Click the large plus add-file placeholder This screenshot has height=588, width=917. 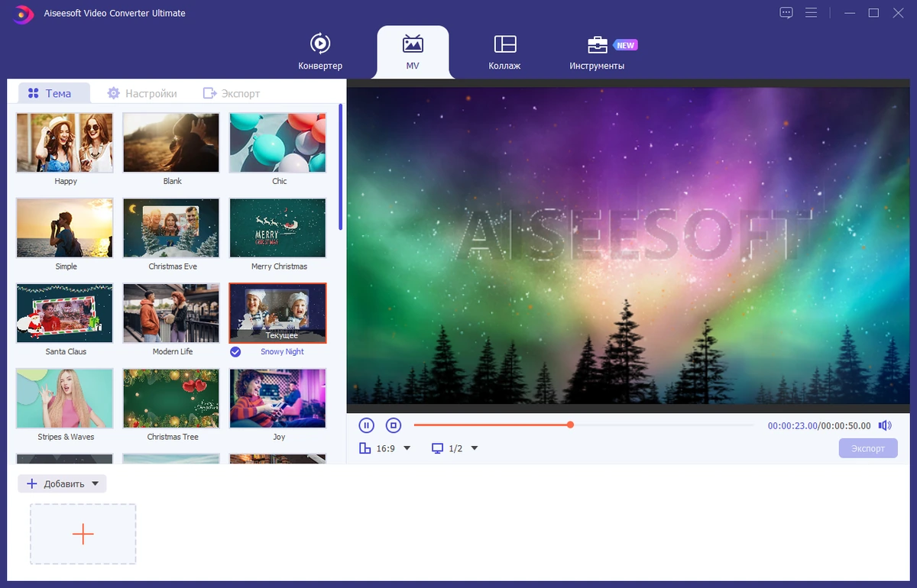tap(83, 534)
